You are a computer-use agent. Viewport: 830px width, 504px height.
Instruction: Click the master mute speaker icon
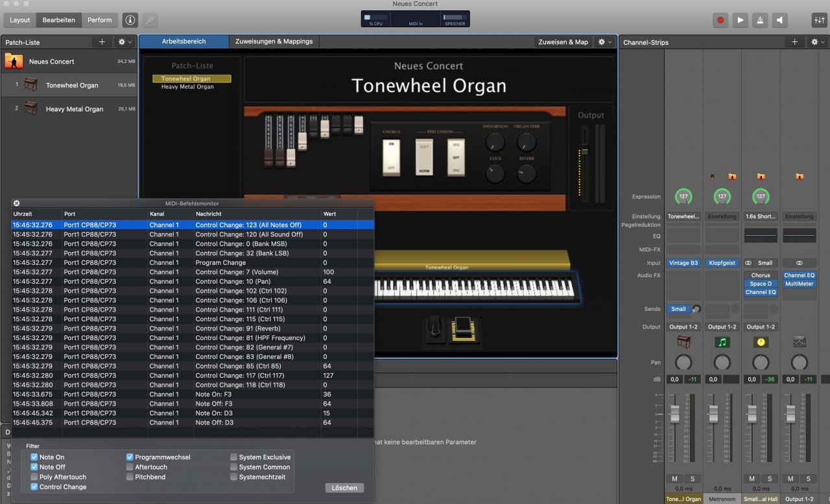(x=780, y=20)
